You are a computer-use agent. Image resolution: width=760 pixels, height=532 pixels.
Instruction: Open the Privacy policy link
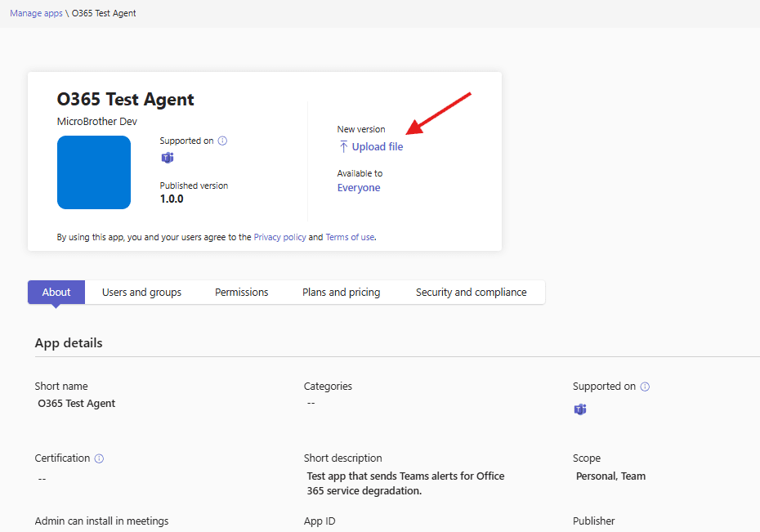[x=279, y=237]
